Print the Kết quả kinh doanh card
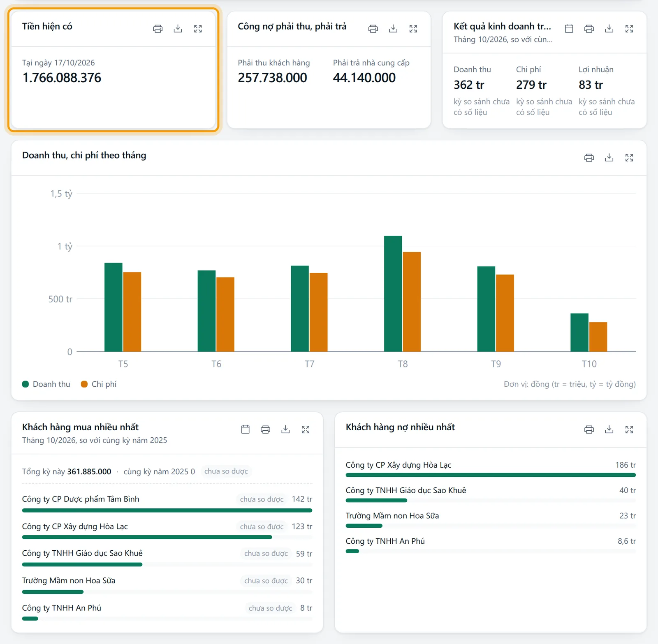Image resolution: width=658 pixels, height=644 pixels. 589,29
